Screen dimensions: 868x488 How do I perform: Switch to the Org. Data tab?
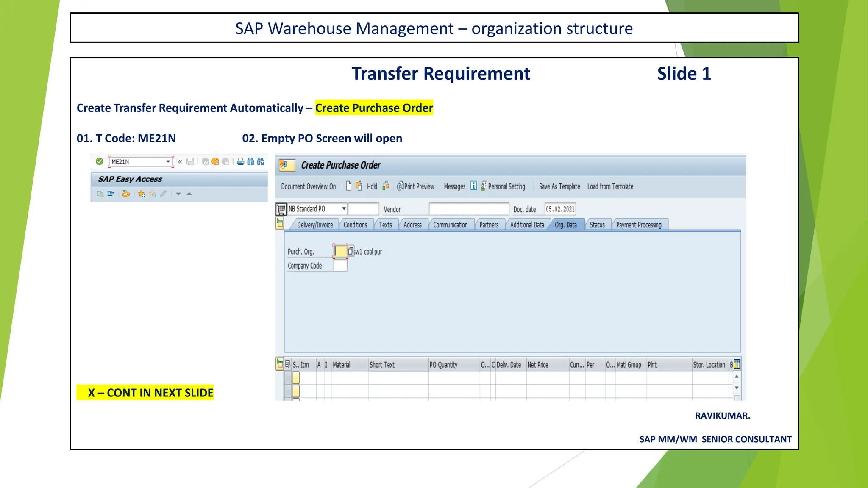tap(566, 225)
